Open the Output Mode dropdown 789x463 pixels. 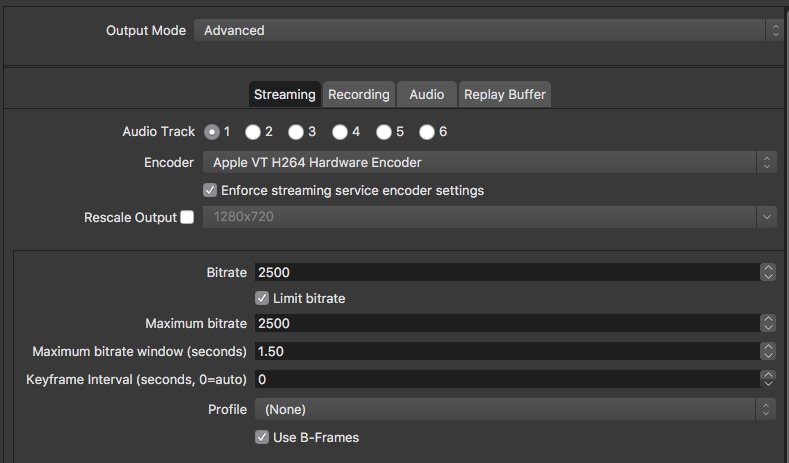pos(488,31)
